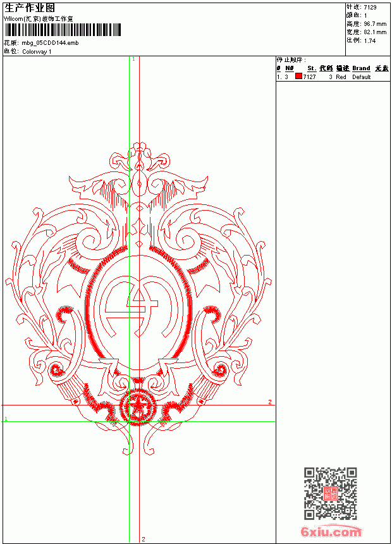The width and height of the screenshot is (392, 544).
Task: Select the Default brand cell
Action: click(362, 77)
